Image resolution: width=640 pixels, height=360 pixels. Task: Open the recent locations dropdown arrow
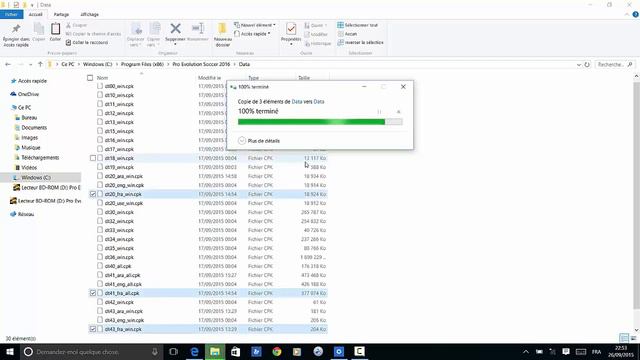[31, 64]
